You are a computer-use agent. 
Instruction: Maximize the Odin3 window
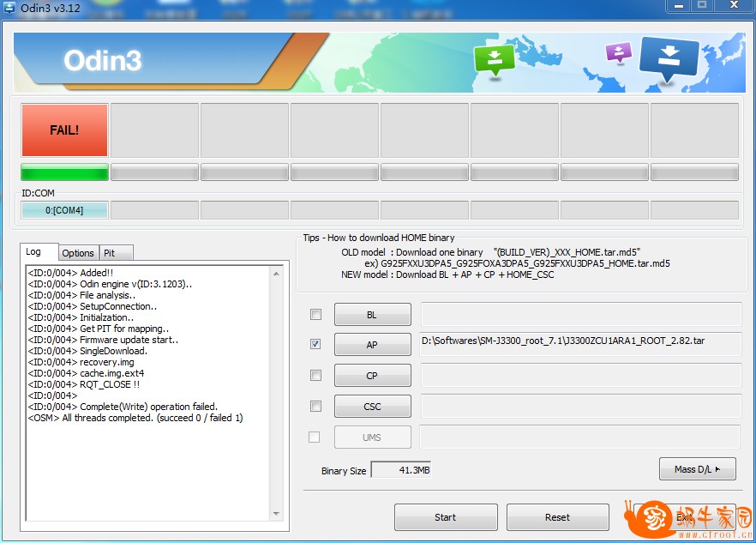(x=702, y=6)
